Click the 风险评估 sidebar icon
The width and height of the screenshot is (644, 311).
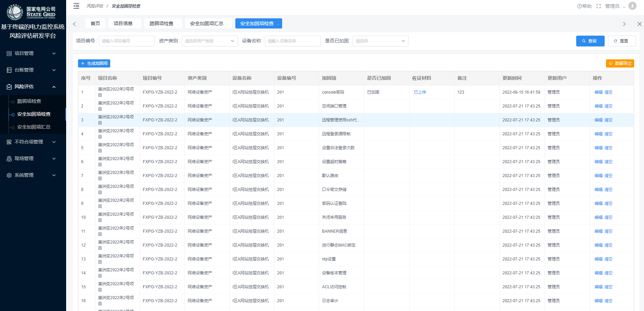click(9, 87)
